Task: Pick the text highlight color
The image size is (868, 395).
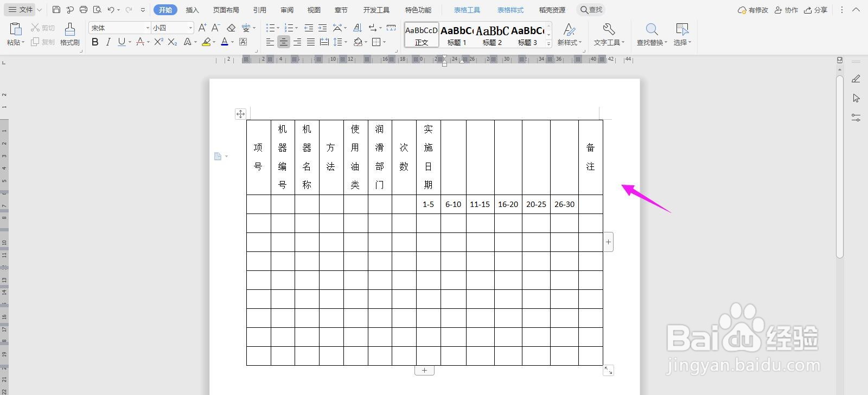Action: (x=206, y=42)
